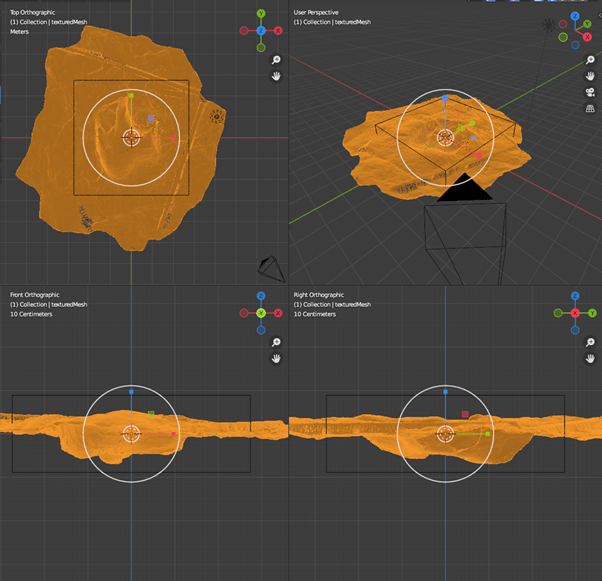Click pan hand icon in User Perspective view
Viewport: 602px width, 581px height.
(x=590, y=76)
